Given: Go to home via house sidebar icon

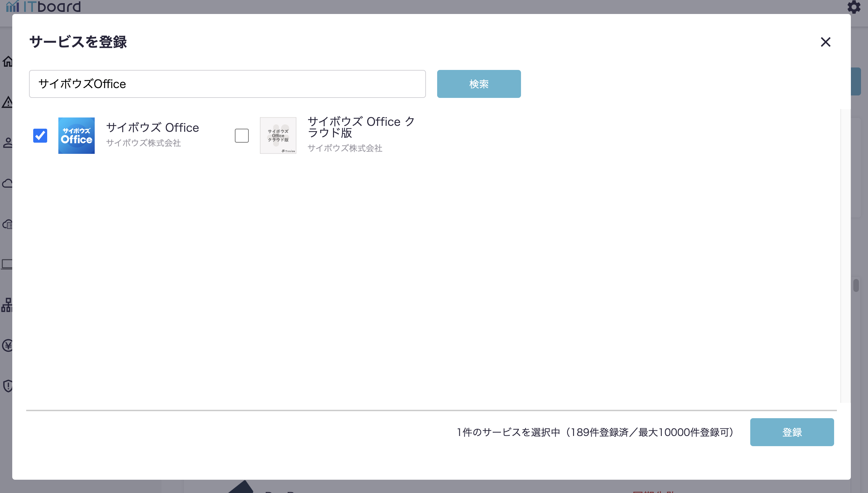Looking at the screenshot, I should tap(7, 62).
